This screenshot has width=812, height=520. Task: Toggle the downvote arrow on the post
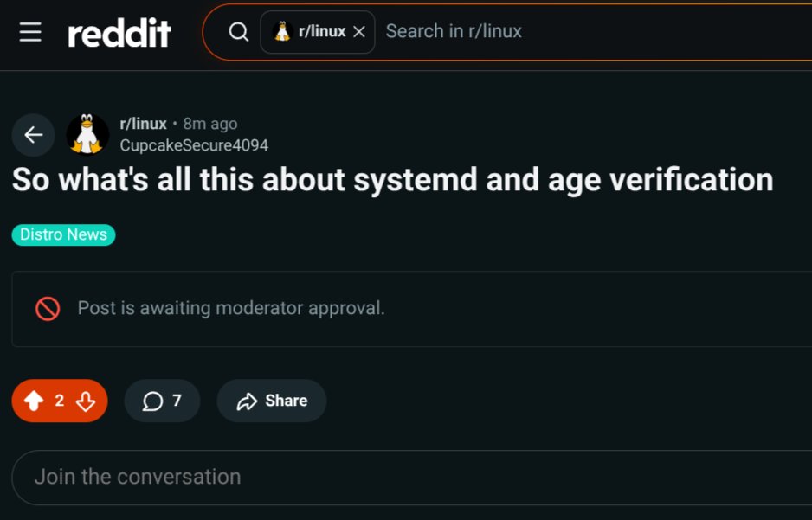[85, 401]
